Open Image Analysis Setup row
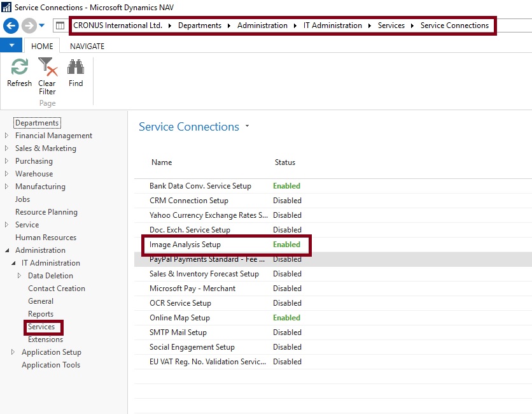 185,245
